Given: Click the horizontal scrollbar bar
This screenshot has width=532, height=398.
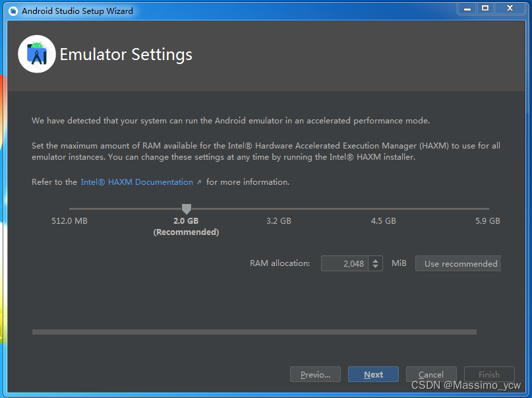Looking at the screenshot, I should 254,332.
